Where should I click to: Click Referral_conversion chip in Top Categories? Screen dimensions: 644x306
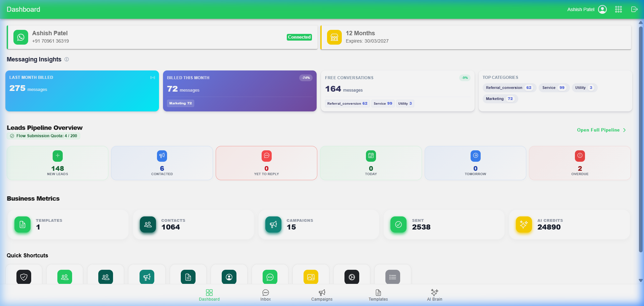(509, 88)
